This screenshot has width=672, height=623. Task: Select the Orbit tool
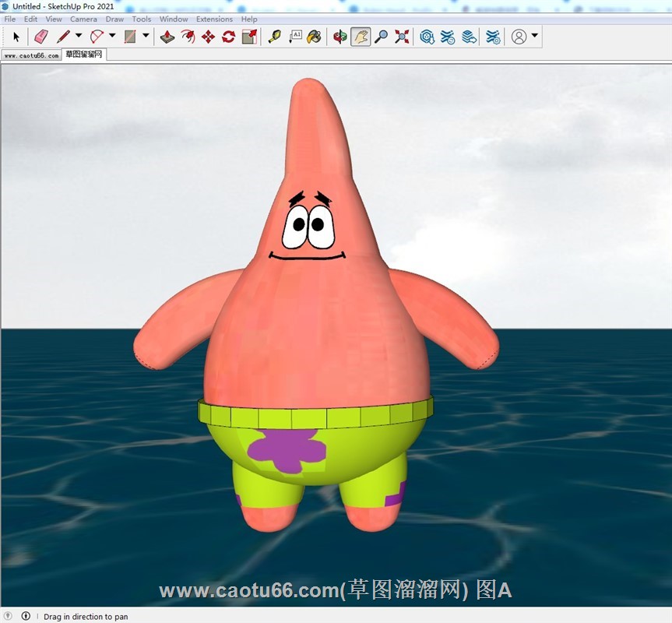click(340, 37)
